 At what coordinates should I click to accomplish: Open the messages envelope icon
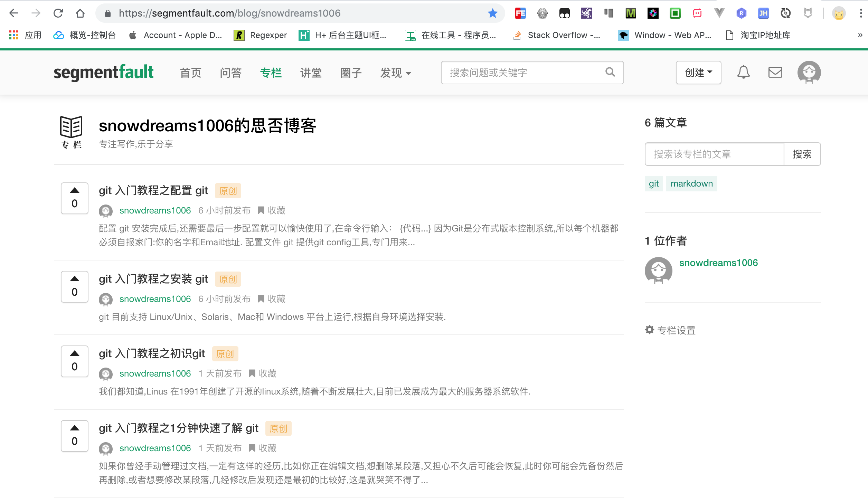click(775, 72)
